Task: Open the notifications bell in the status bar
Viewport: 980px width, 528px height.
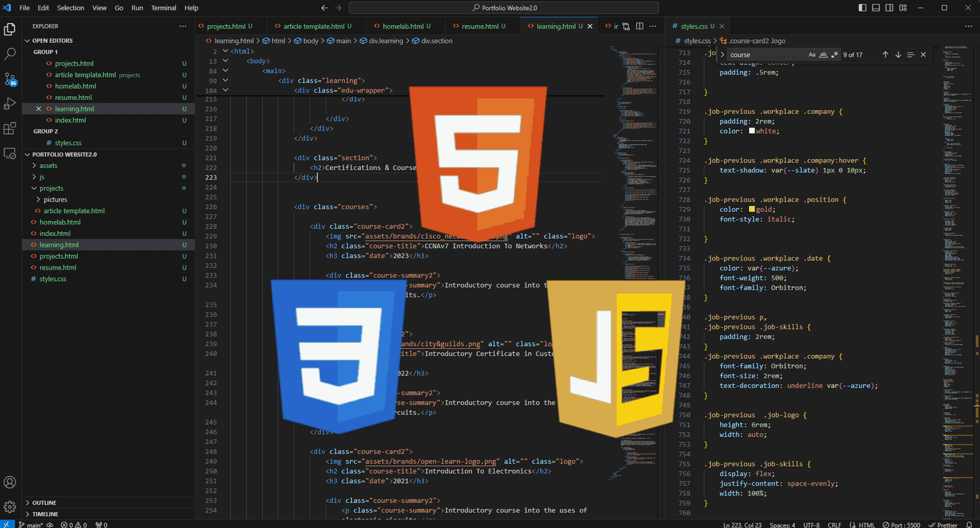Action: click(969, 524)
